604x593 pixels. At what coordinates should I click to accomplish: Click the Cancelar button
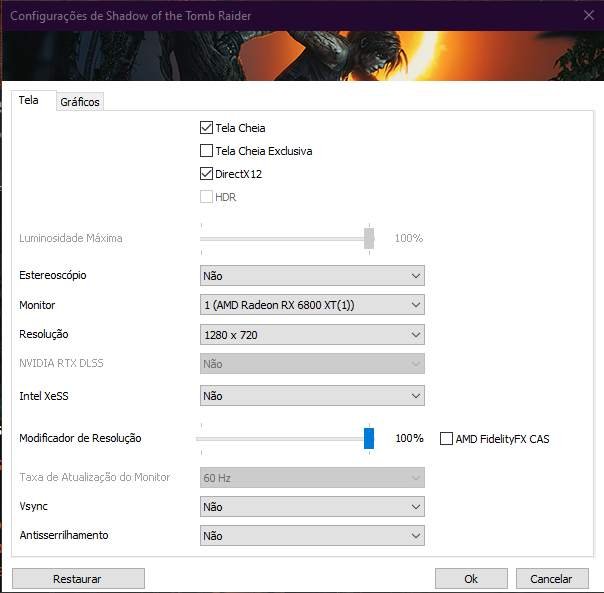point(551,578)
